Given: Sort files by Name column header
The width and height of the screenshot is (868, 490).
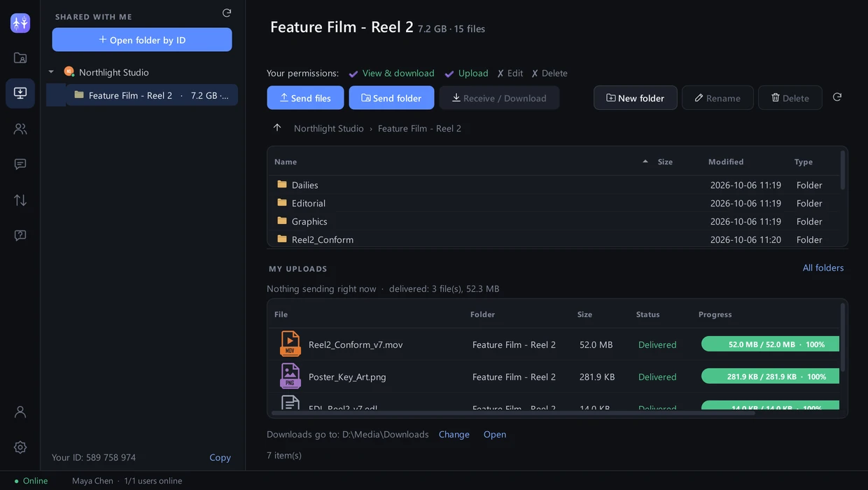Looking at the screenshot, I should point(286,162).
